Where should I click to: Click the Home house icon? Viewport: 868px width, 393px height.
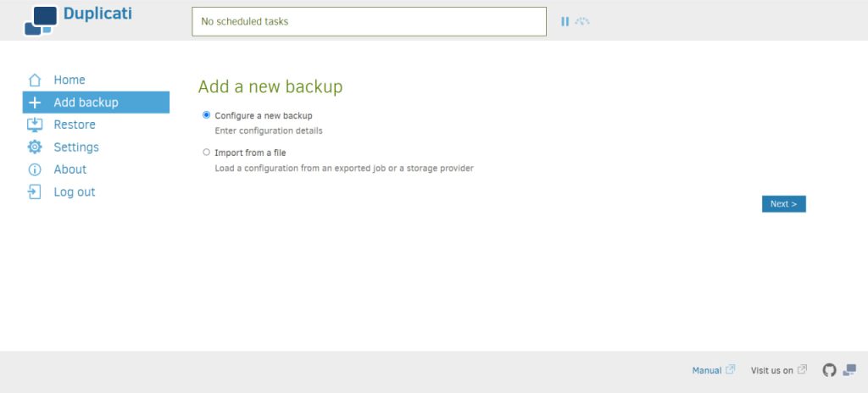tap(35, 80)
